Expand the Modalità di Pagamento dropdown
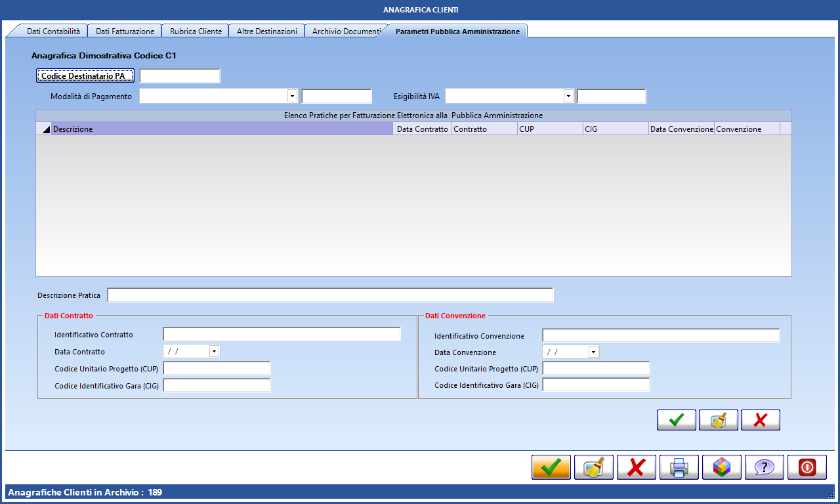Screen dimensions: 840x504 (292, 96)
